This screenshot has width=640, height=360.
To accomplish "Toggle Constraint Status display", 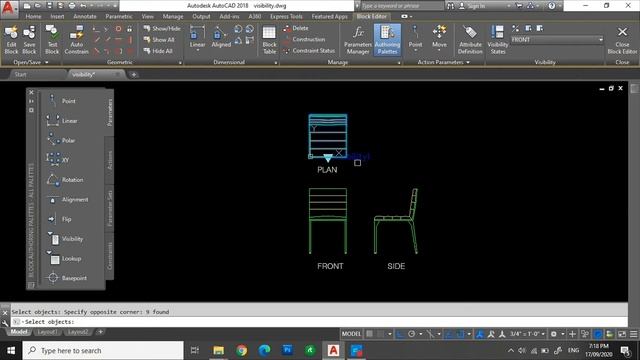I will [309, 51].
